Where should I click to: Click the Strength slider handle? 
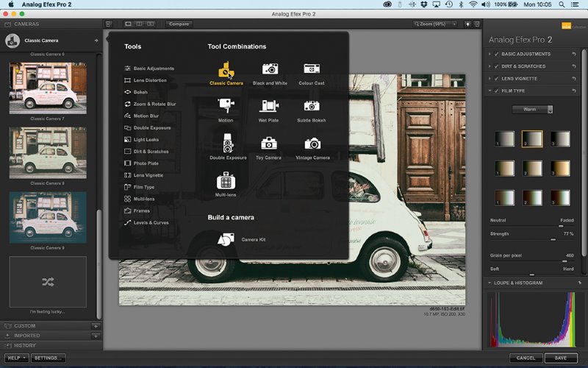click(x=553, y=239)
